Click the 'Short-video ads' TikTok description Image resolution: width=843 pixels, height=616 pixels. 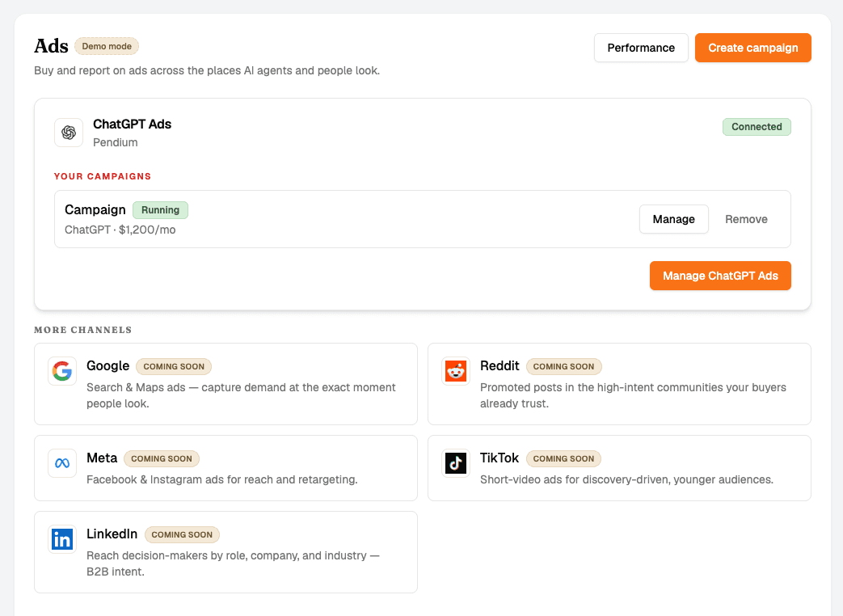(627, 479)
